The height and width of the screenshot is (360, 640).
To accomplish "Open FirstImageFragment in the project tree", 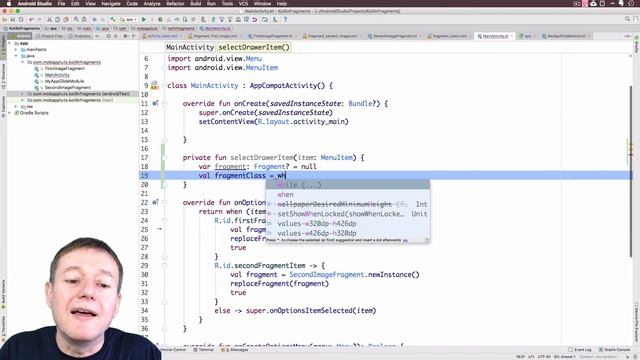I will pos(64,69).
